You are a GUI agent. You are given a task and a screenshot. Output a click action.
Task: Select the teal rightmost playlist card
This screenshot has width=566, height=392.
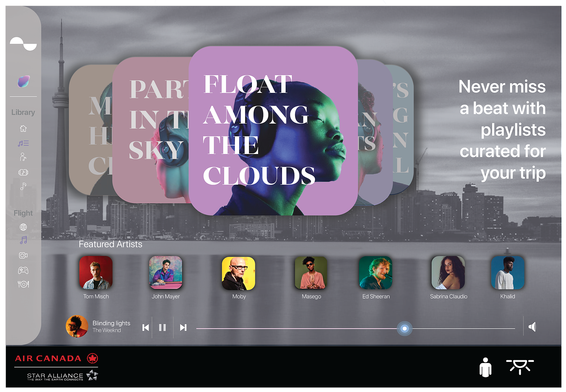[x=403, y=129]
